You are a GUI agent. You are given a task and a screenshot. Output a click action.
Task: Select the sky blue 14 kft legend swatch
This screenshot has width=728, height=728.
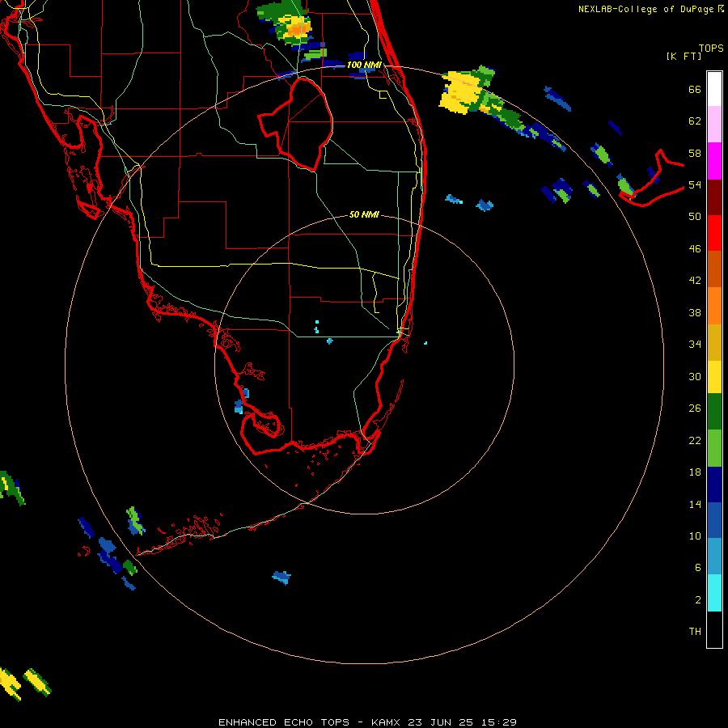tap(714, 557)
